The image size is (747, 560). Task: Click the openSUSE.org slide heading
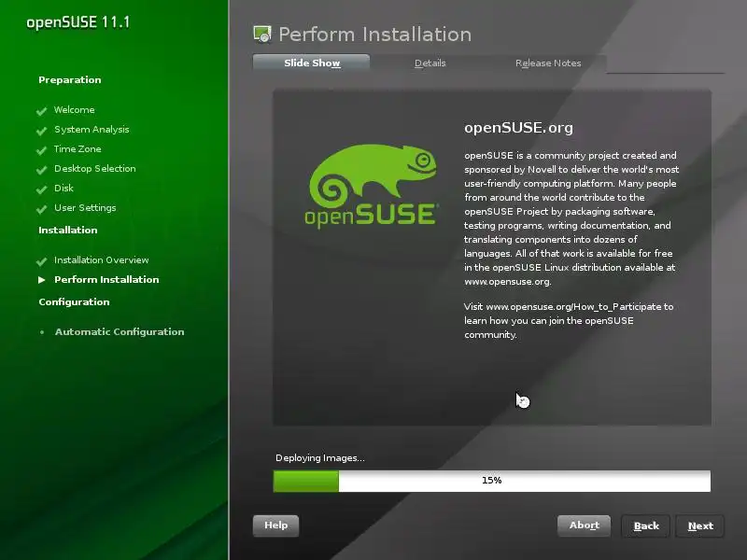point(518,128)
